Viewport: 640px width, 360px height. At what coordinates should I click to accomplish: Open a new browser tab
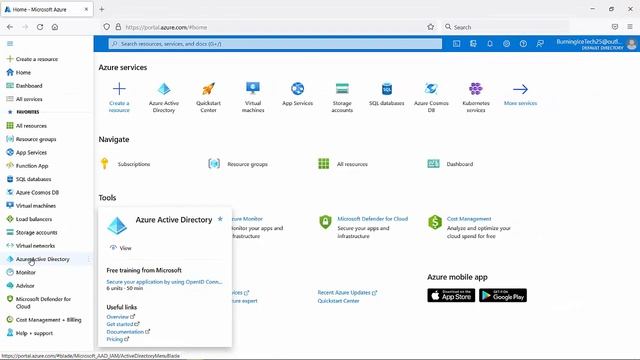(102, 9)
